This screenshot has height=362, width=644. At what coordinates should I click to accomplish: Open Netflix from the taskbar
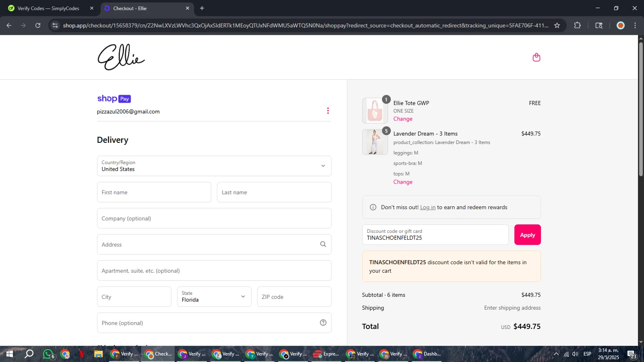tap(82, 354)
